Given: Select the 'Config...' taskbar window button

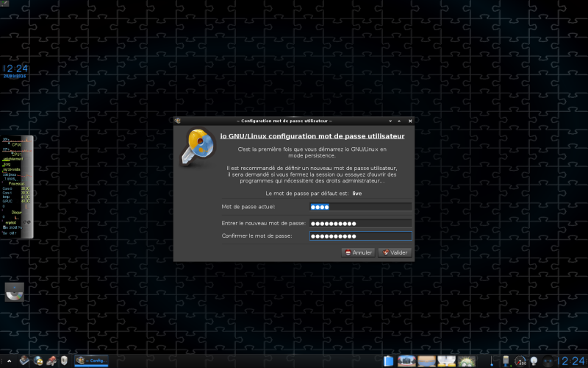Looking at the screenshot, I should (91, 361).
